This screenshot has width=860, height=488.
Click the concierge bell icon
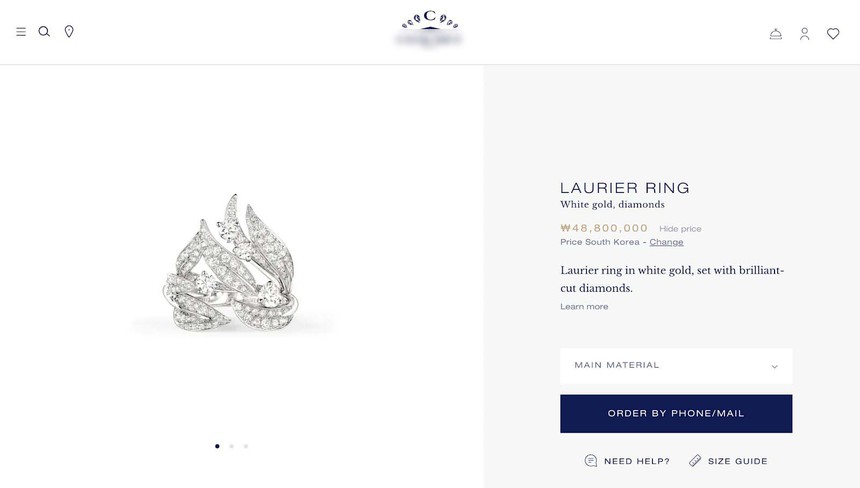[776, 34]
